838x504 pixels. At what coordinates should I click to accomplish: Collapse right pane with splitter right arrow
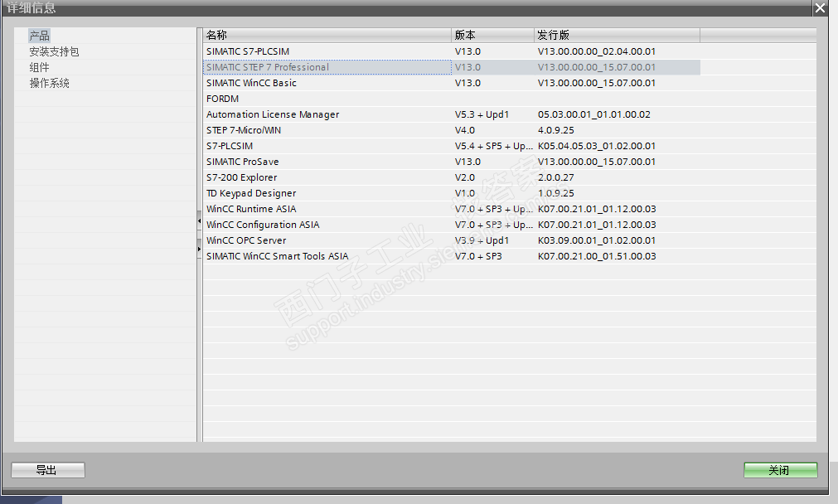[x=199, y=249]
